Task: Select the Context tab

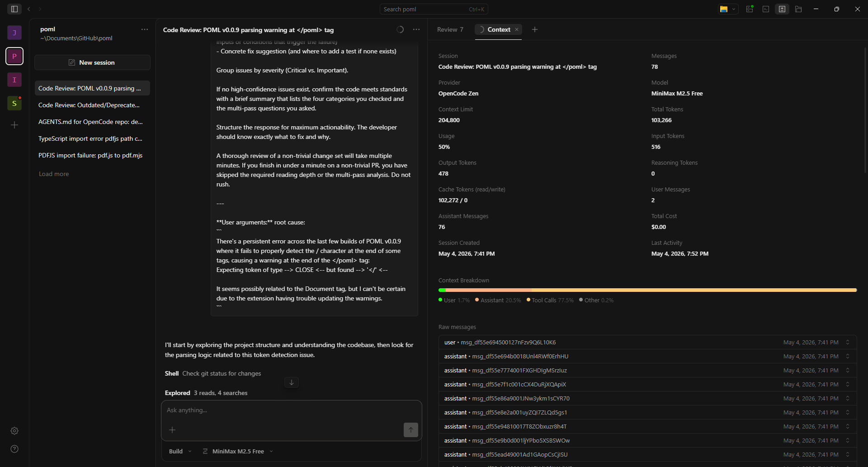Action: pos(499,29)
